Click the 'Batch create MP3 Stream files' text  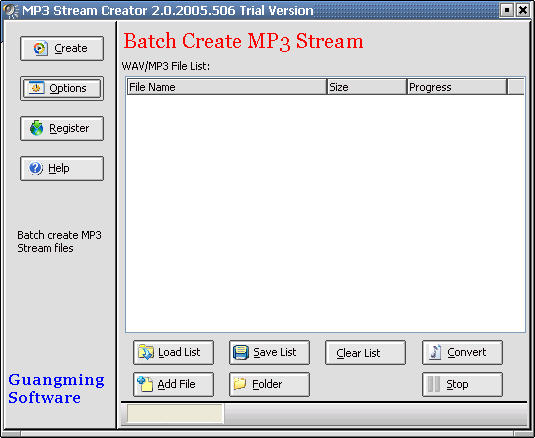pyautogui.click(x=59, y=242)
